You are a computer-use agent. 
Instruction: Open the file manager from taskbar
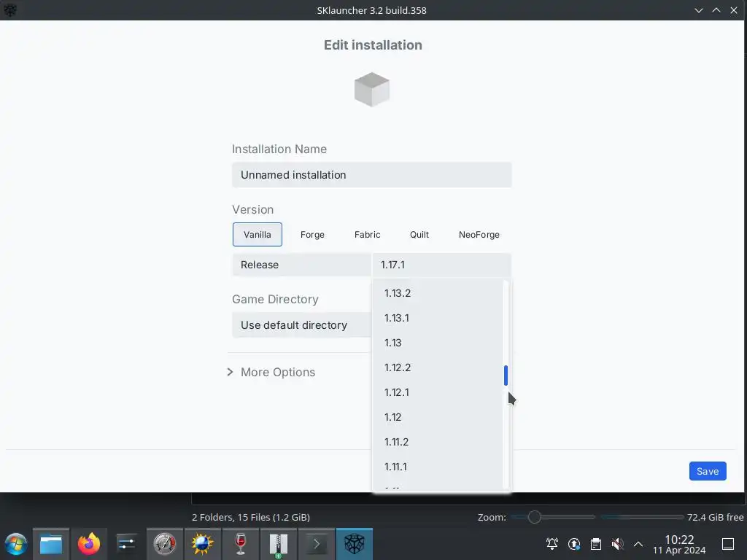click(x=51, y=544)
